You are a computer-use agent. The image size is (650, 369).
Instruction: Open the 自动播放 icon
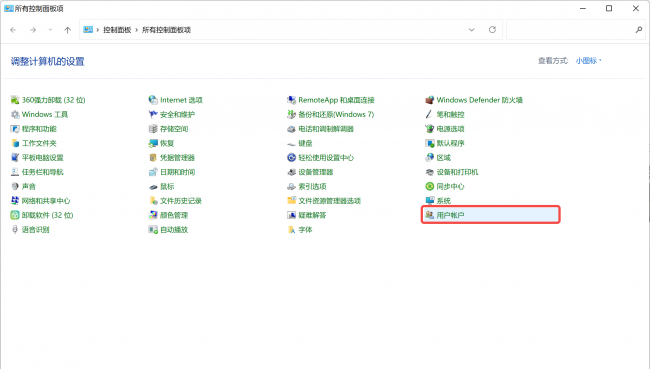[153, 230]
